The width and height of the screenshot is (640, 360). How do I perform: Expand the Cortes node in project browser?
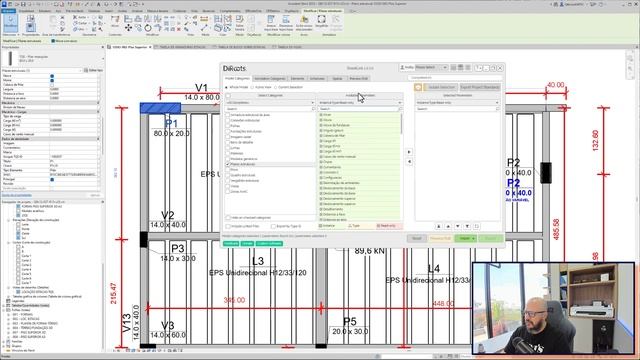9,242
